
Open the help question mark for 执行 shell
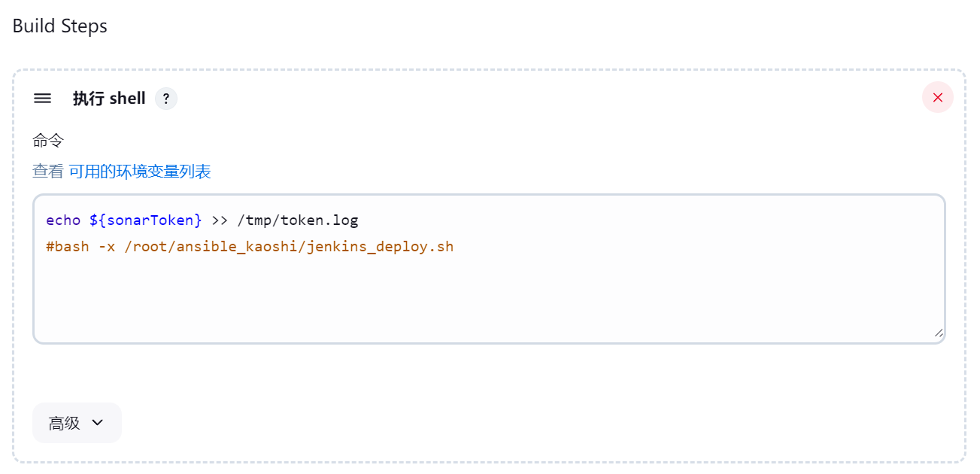tap(166, 99)
